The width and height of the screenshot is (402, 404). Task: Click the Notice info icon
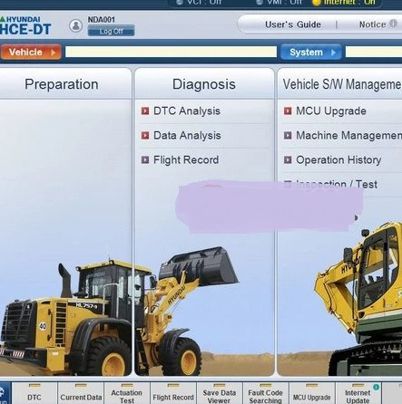click(x=393, y=24)
